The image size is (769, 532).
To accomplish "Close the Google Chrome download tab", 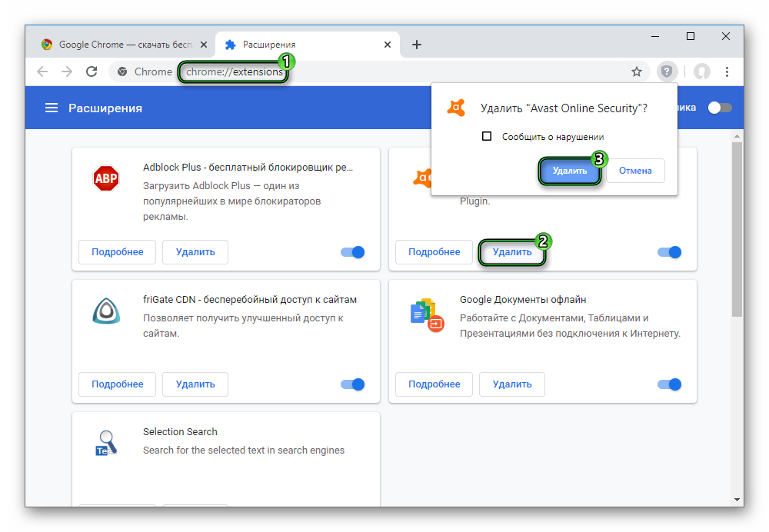I will [x=204, y=45].
